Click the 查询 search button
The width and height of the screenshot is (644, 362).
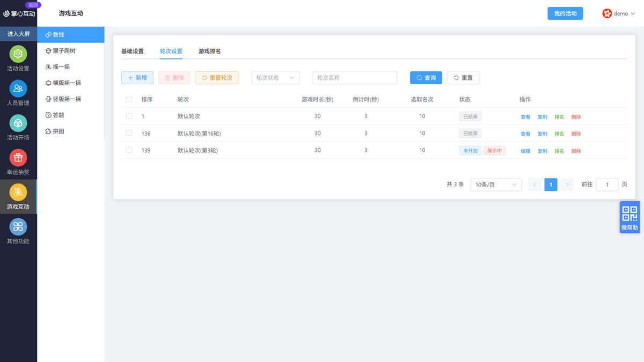pos(426,78)
